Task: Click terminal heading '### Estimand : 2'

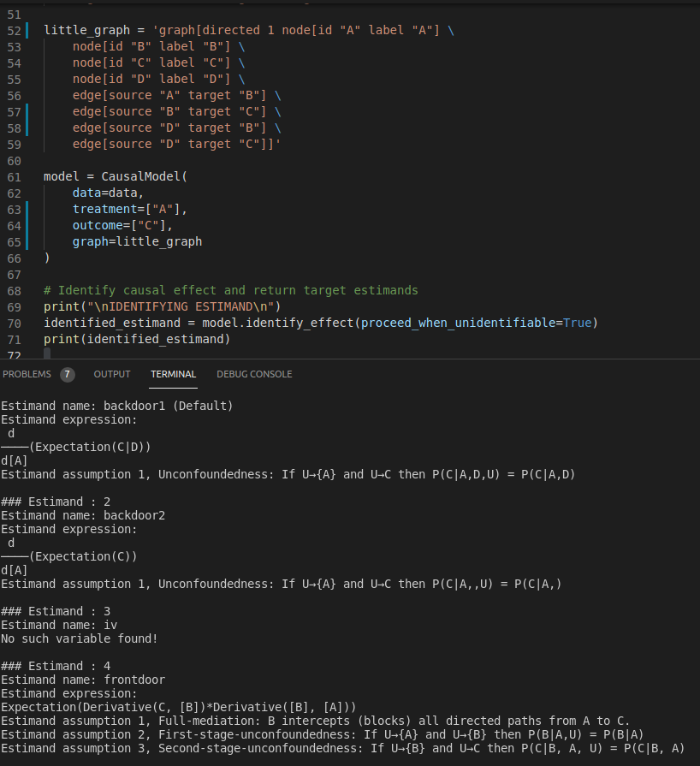Action: coord(56,502)
